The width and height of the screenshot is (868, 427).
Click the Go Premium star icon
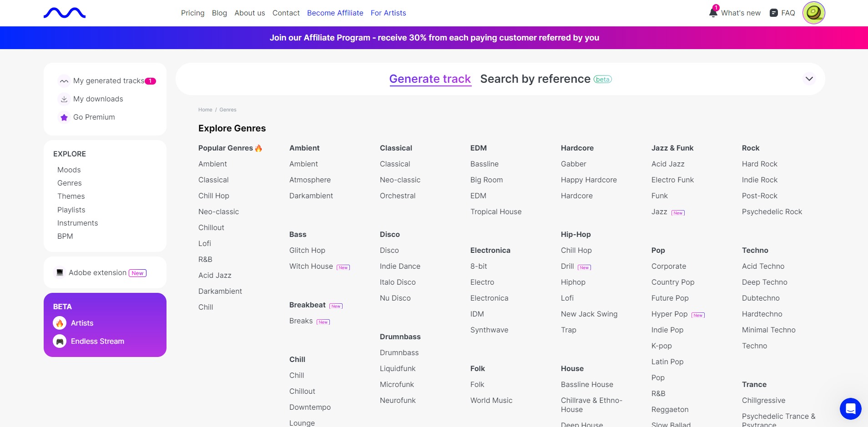point(64,117)
